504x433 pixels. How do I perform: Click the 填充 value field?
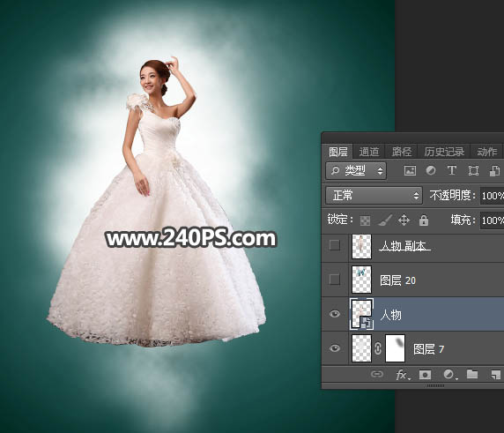[492, 220]
